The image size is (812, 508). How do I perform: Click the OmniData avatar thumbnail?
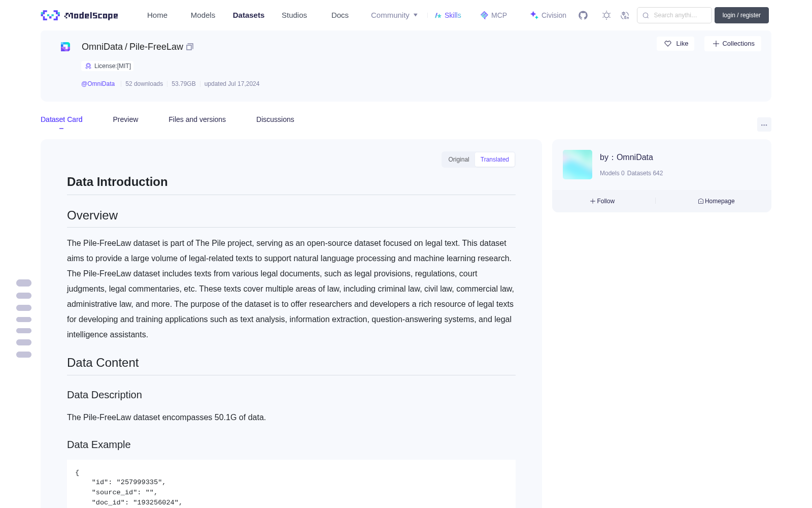578,165
